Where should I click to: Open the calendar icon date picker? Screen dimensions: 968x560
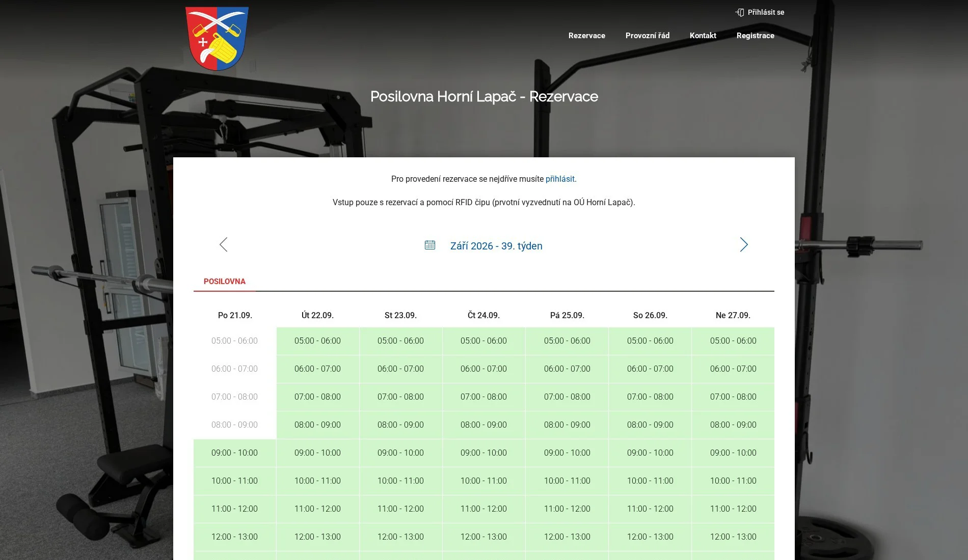[430, 245]
